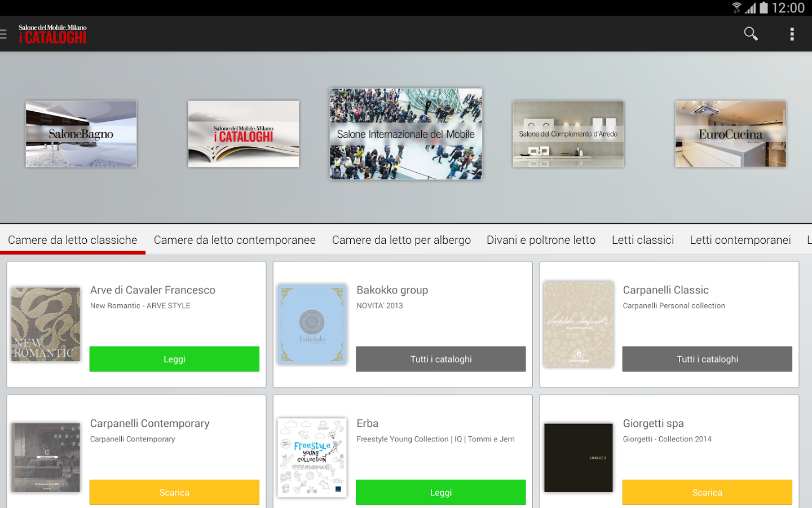Image resolution: width=812 pixels, height=508 pixels.
Task: Open the Carpanelli Classic beige cover
Action: pyautogui.click(x=579, y=325)
